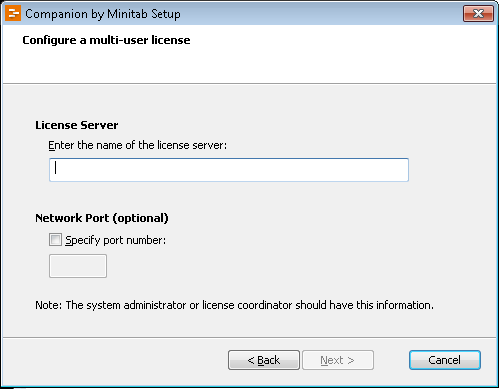Image resolution: width=500 pixels, height=389 pixels.
Task: Focus the license server name text field
Action: coord(229,170)
